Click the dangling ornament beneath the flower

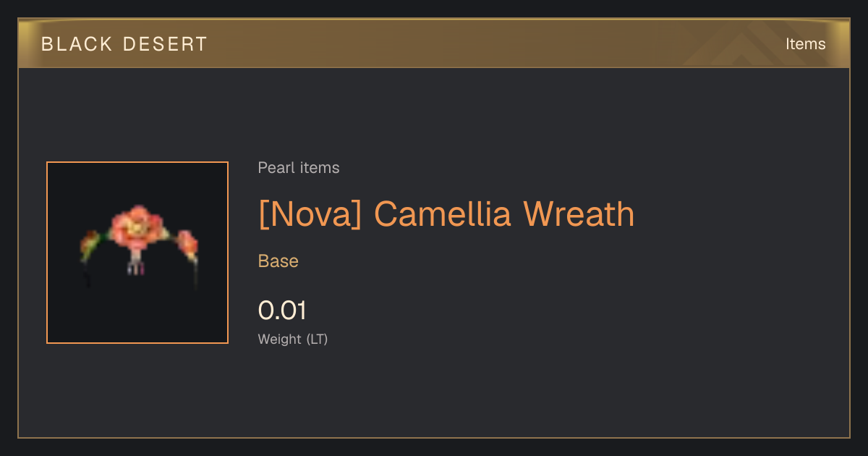(x=135, y=263)
